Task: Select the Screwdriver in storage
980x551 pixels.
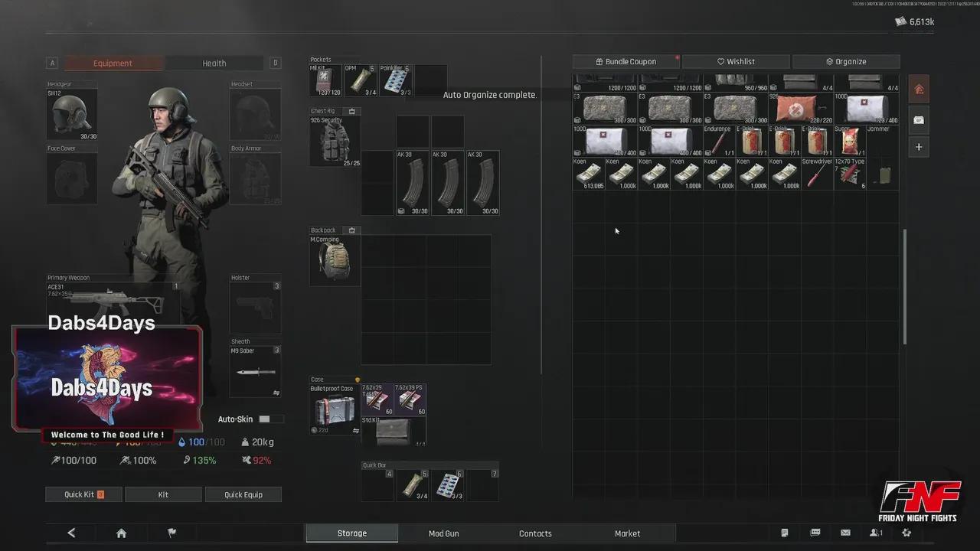Action: [817, 174]
